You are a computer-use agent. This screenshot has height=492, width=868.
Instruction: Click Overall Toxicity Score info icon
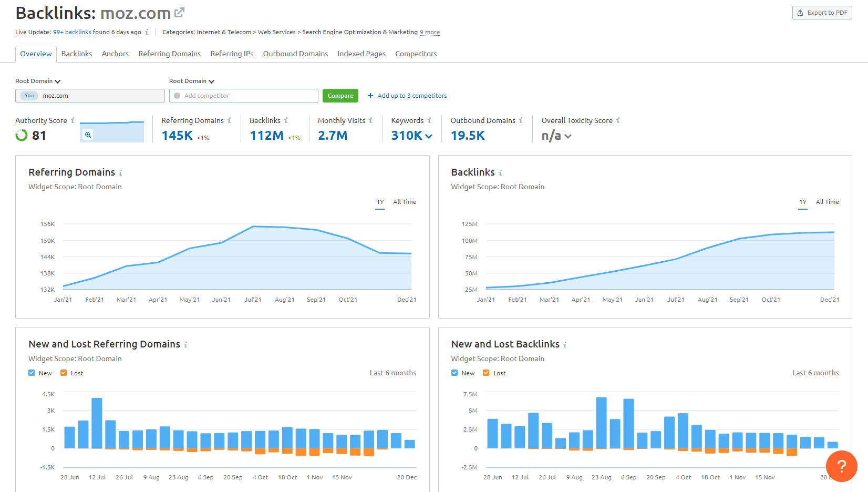coord(618,120)
